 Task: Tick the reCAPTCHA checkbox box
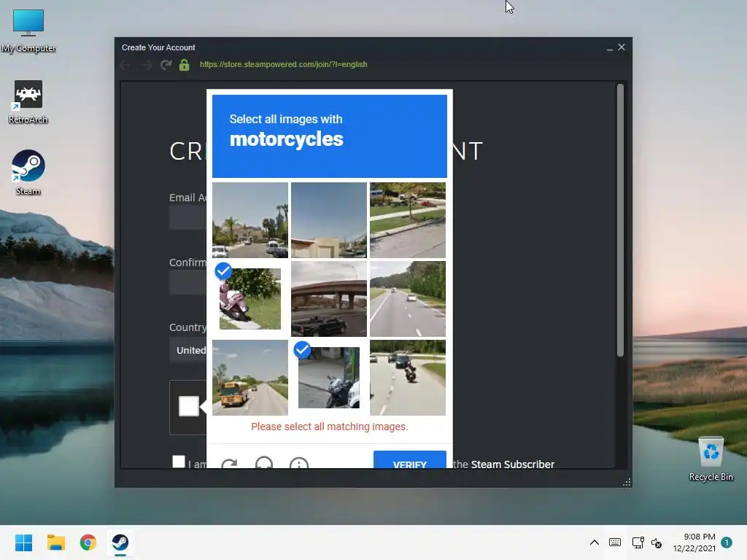tap(189, 406)
